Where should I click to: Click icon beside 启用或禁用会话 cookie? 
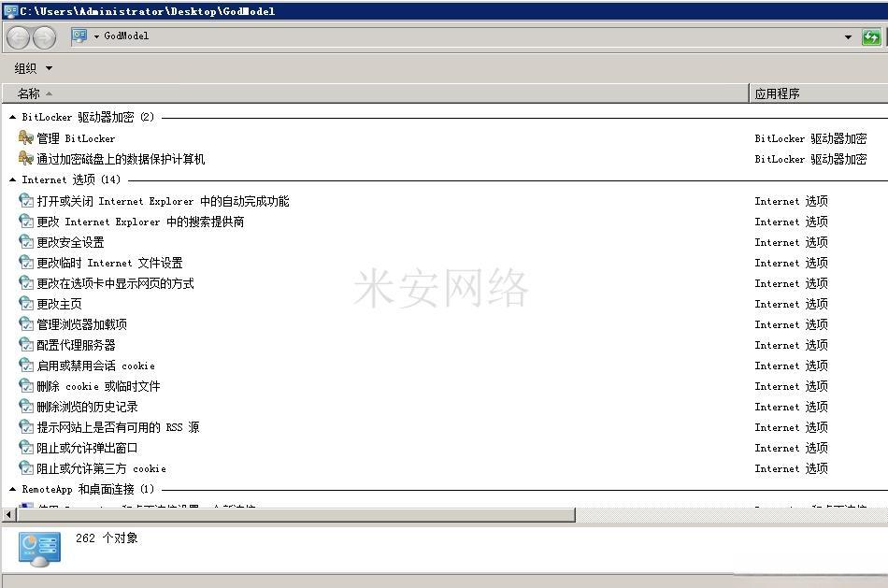pyautogui.click(x=26, y=366)
